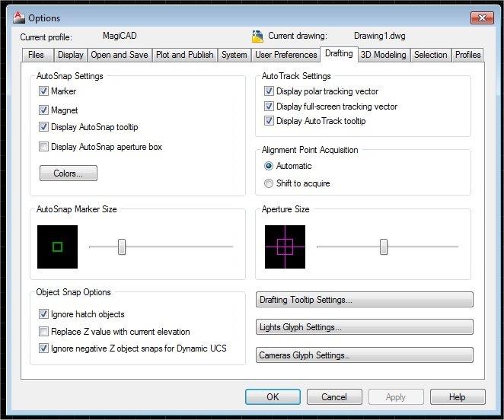Switch to the 3D Modeling tab

click(x=384, y=55)
